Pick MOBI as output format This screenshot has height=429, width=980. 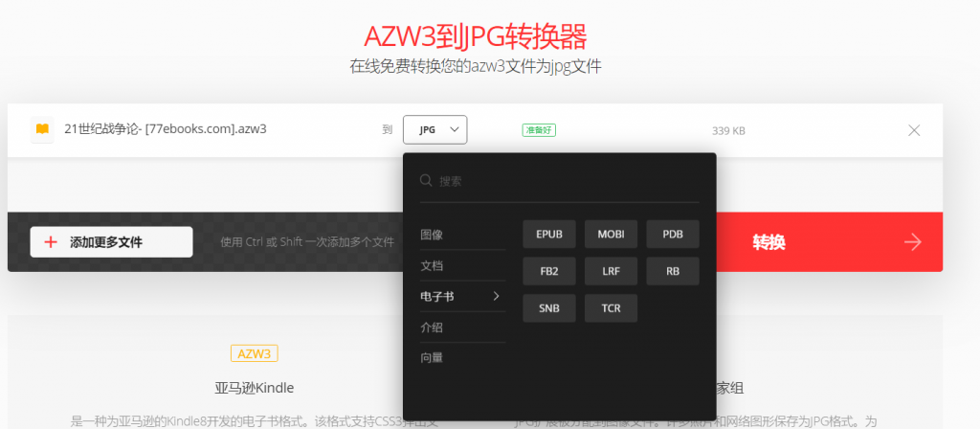click(x=611, y=235)
